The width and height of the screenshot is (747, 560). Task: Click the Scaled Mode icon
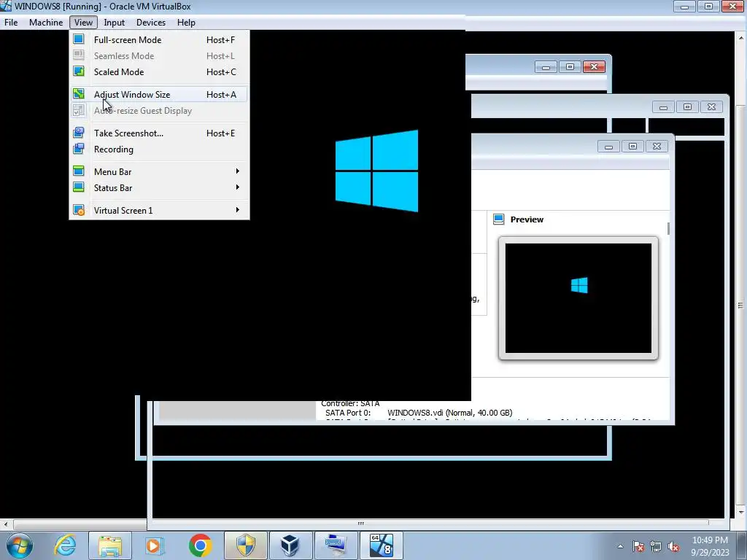tap(79, 71)
